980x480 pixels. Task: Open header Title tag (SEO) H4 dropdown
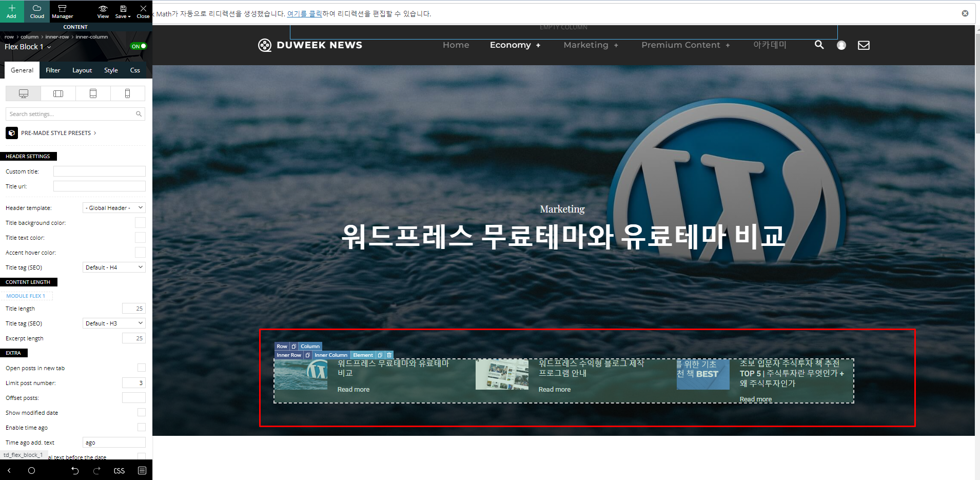[x=114, y=267]
